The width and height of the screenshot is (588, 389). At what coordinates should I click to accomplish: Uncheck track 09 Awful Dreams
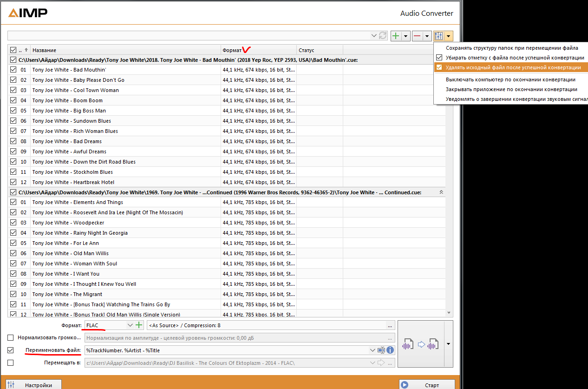pyautogui.click(x=13, y=152)
